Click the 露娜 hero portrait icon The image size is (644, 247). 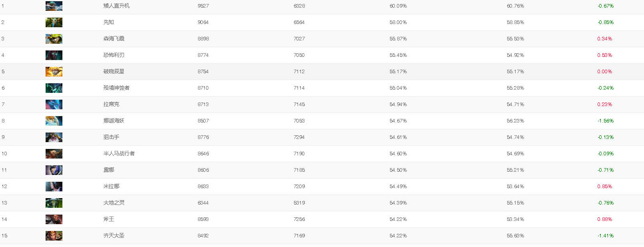(54, 170)
